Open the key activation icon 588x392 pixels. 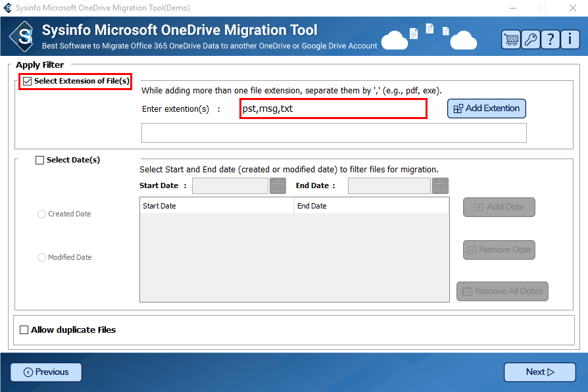(x=530, y=39)
